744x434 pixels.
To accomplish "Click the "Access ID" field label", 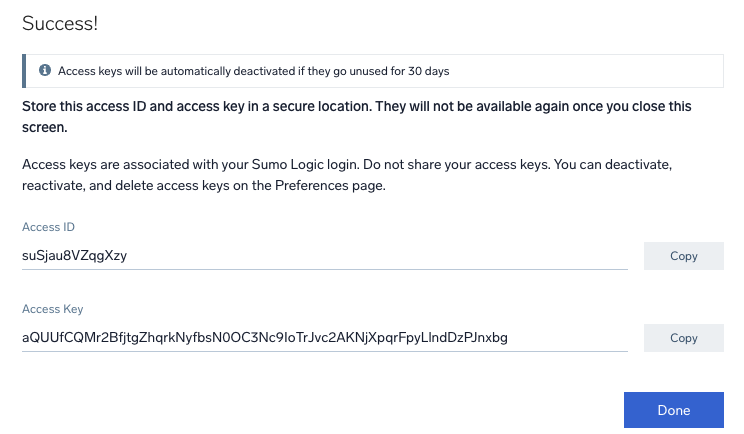I will coord(48,227).
